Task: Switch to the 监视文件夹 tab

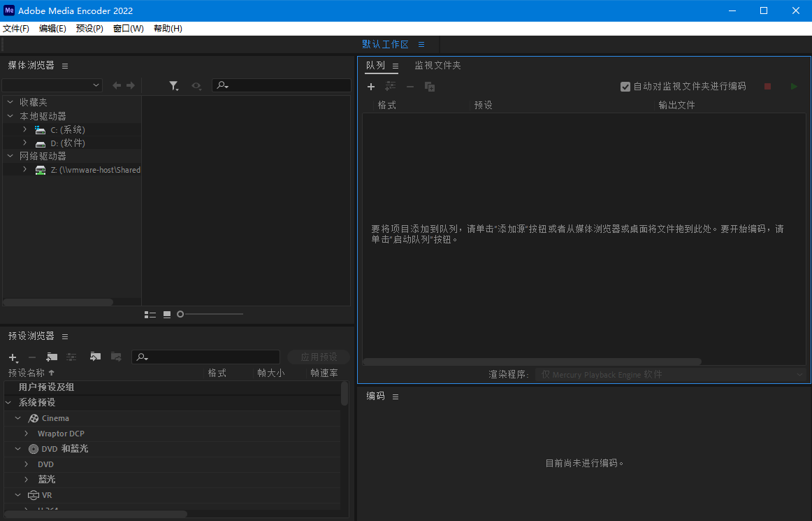Action: click(437, 65)
